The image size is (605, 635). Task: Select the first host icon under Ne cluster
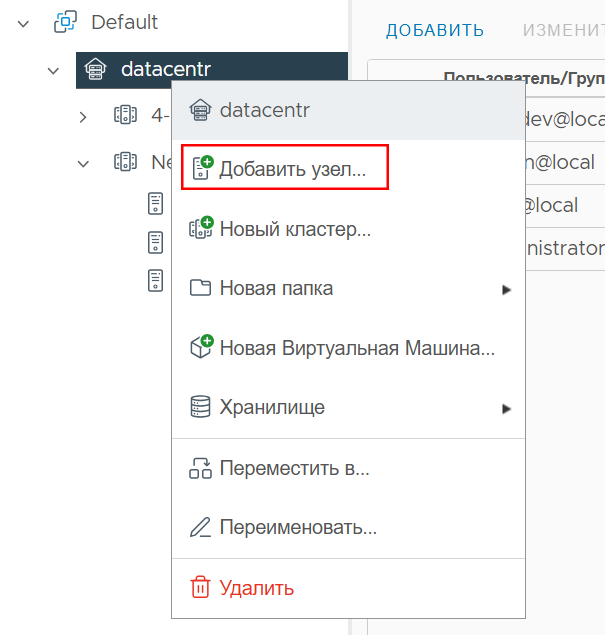coord(156,203)
